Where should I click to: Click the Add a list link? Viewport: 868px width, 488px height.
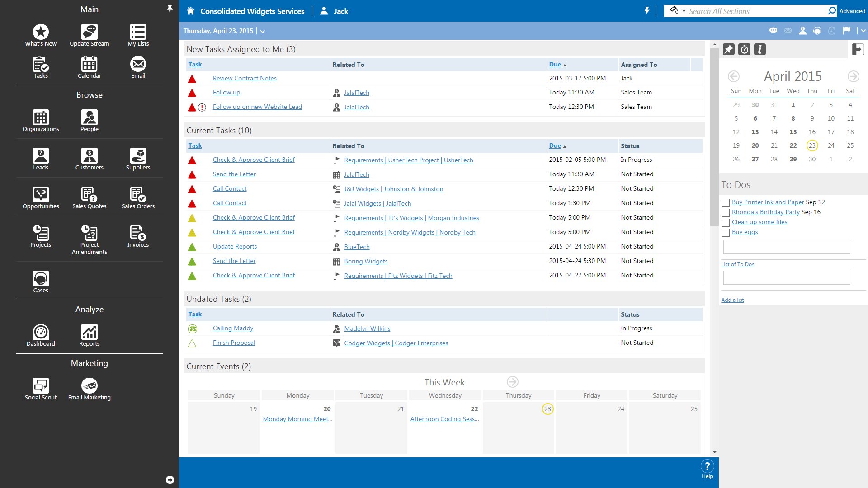(x=732, y=300)
